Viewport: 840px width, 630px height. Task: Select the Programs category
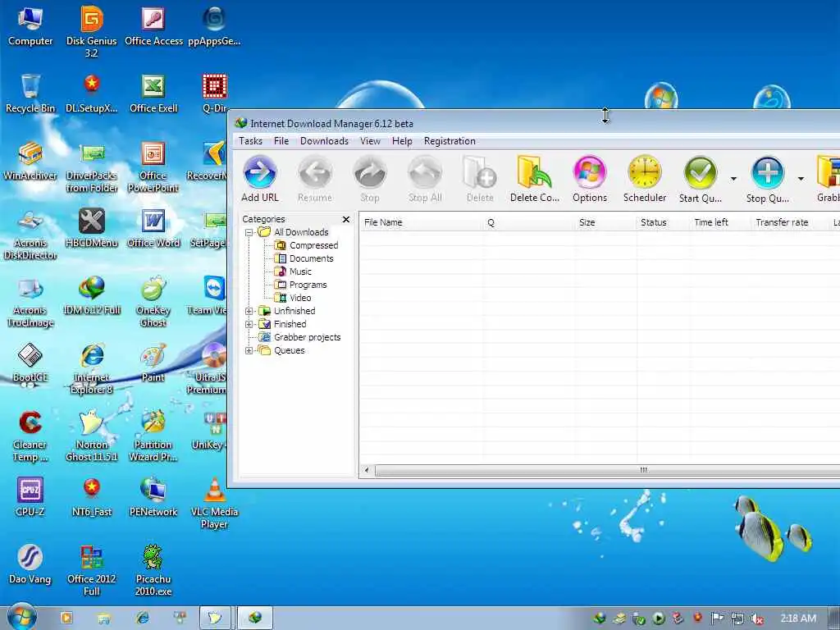300,285
